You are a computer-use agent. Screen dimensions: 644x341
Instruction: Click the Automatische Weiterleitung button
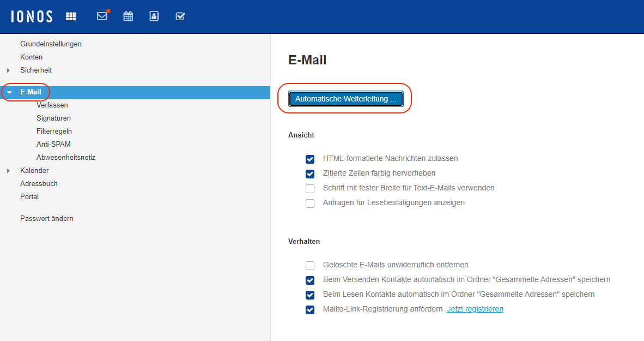345,99
